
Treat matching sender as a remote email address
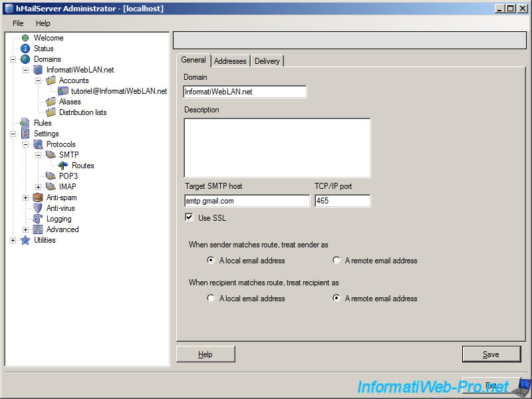click(x=336, y=261)
